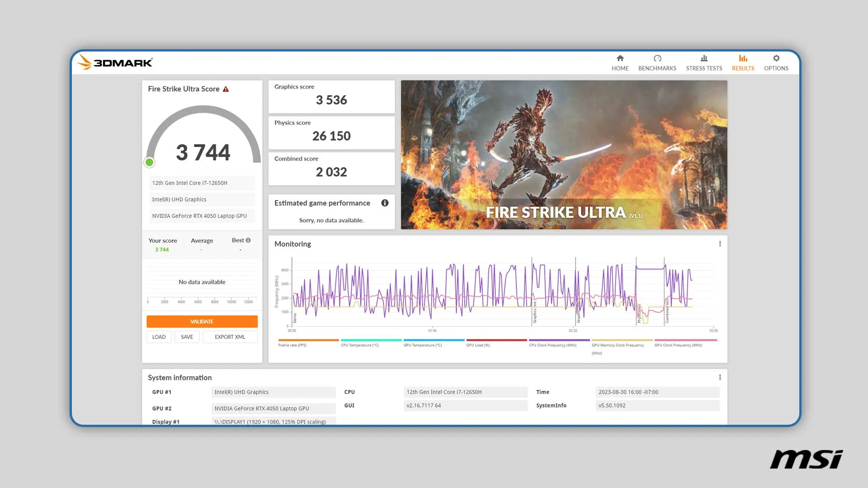This screenshot has height=488, width=868.
Task: Click the red warning triangle by Fire Strike Ultra Score
Action: (x=226, y=89)
